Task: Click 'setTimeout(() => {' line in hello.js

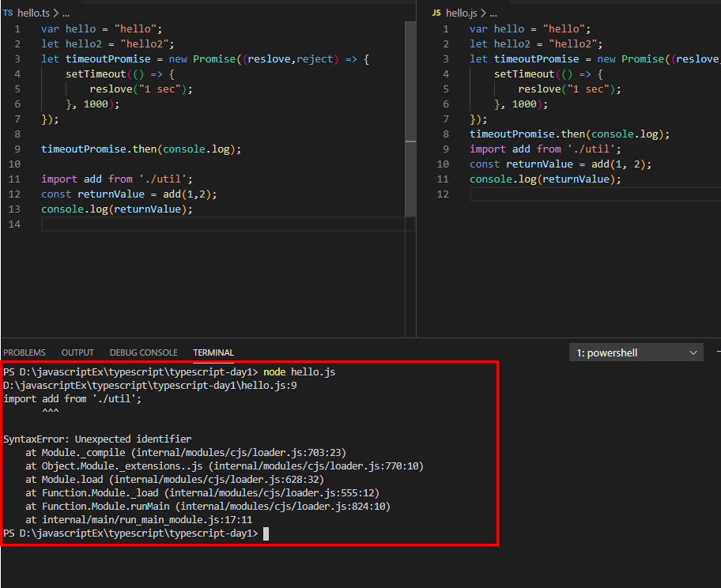Action: (548, 74)
